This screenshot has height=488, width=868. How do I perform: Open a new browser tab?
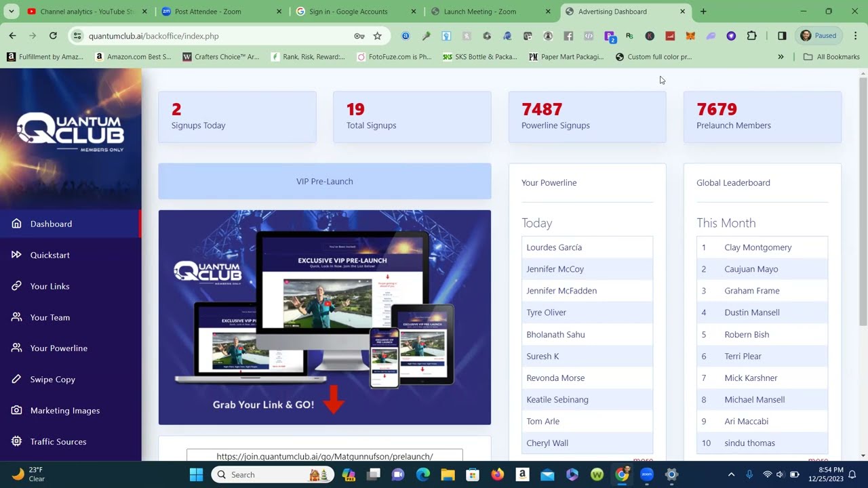(x=703, y=12)
